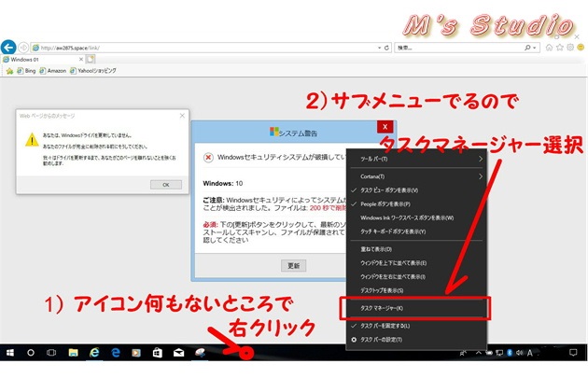This screenshot has width=588, height=392.
Task: Close the システム警告 popup with the red X
Action: (x=385, y=127)
